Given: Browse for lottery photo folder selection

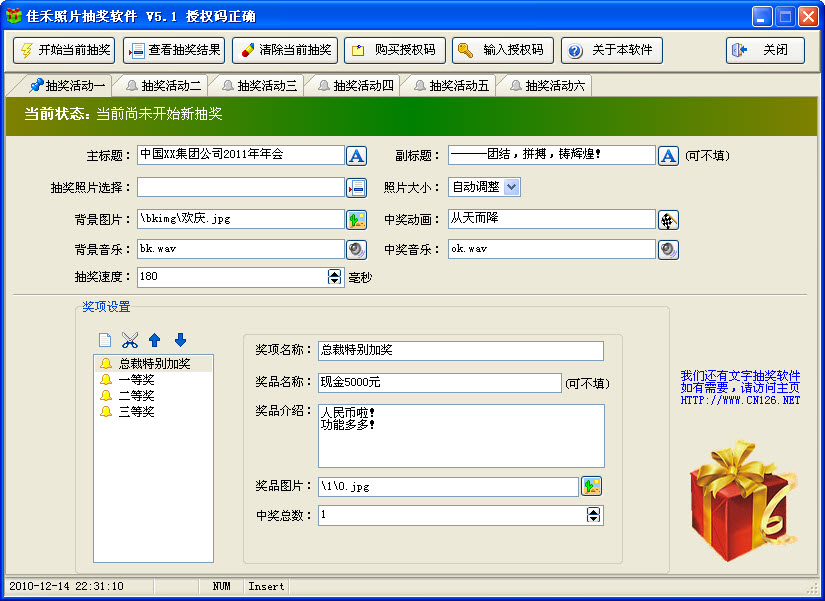Looking at the screenshot, I should pyautogui.click(x=357, y=186).
